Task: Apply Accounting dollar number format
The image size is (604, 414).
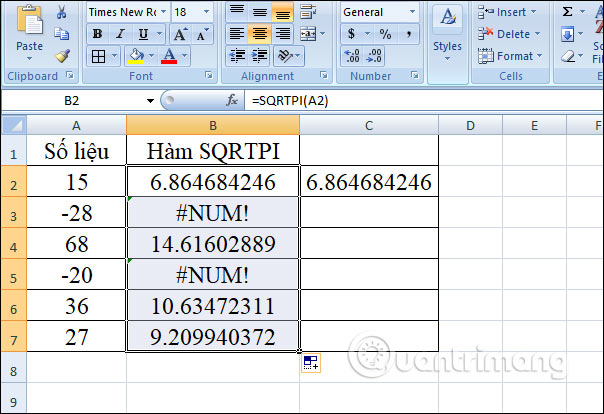Action: click(x=351, y=34)
